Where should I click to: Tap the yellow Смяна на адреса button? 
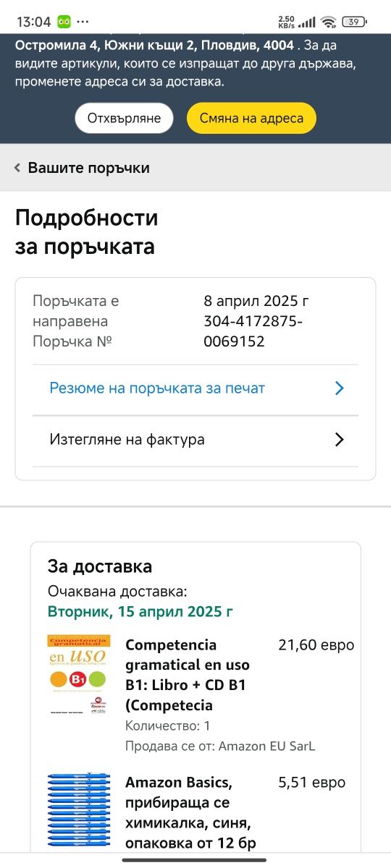pos(251,118)
